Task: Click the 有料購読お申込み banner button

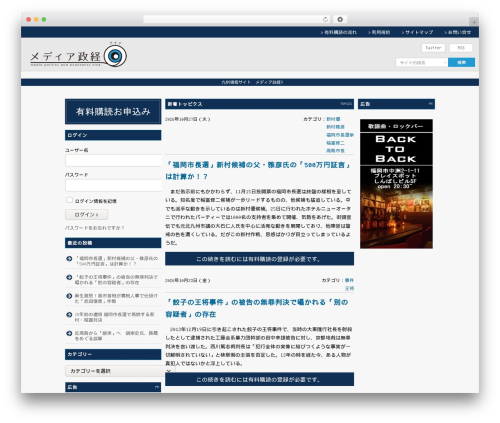Action: 113,111
